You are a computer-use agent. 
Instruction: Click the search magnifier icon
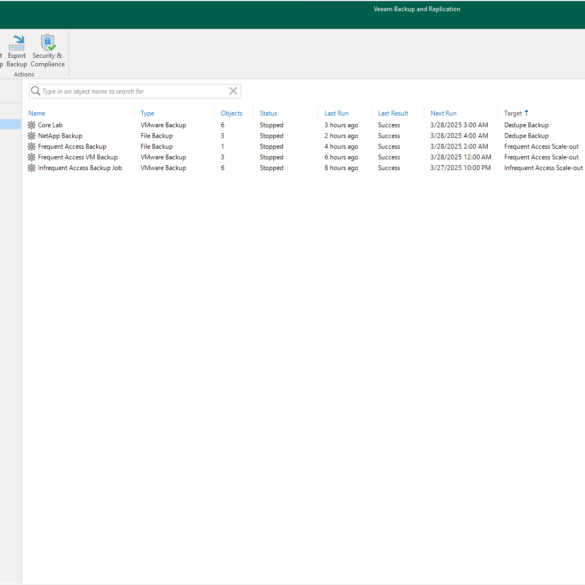coord(35,91)
